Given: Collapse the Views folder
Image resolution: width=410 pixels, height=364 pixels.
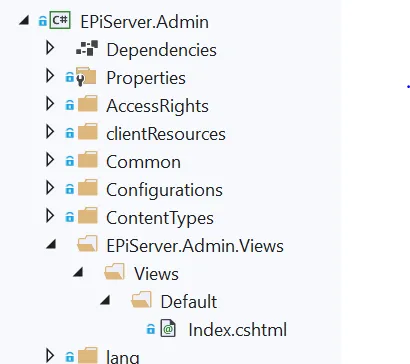Looking at the screenshot, I should (x=78, y=273).
